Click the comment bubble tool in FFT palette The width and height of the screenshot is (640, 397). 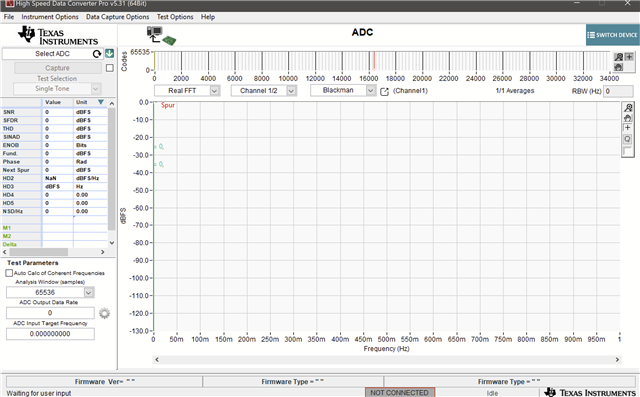click(628, 140)
